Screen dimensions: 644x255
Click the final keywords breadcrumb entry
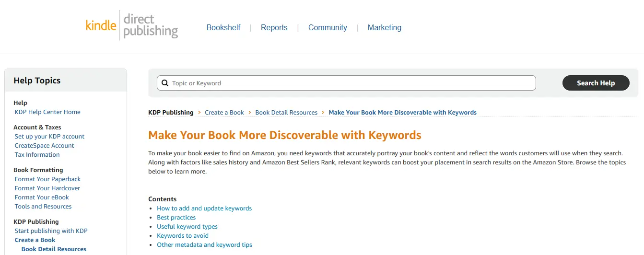403,112
